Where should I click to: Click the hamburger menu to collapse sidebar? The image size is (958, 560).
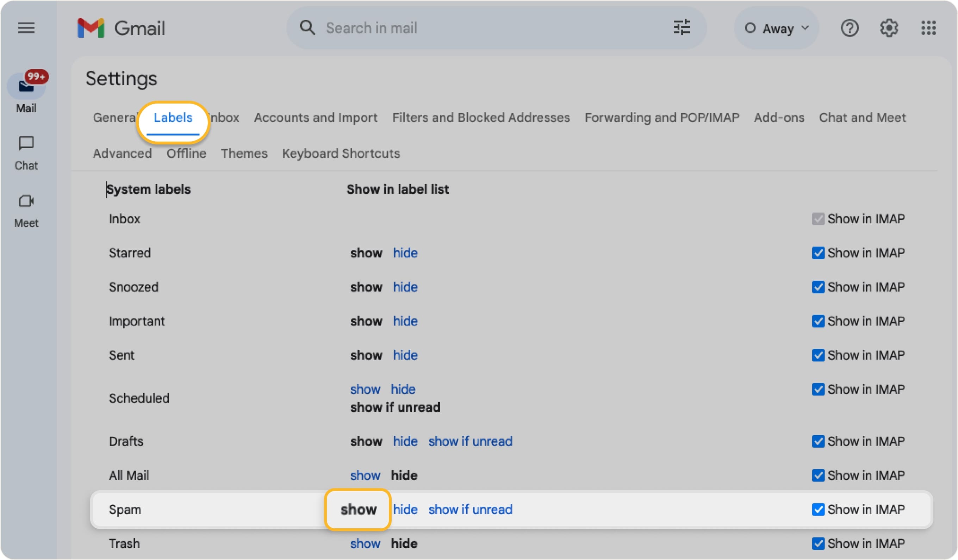coord(26,28)
